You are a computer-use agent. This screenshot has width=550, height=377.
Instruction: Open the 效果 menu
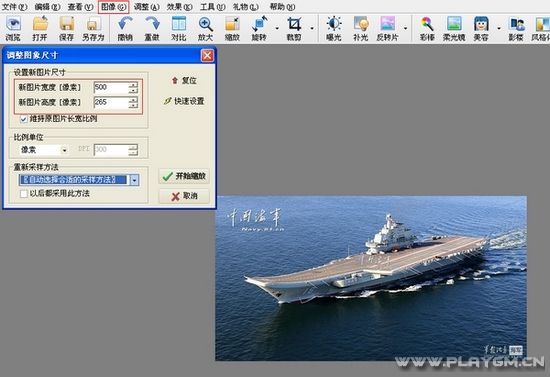[179, 7]
